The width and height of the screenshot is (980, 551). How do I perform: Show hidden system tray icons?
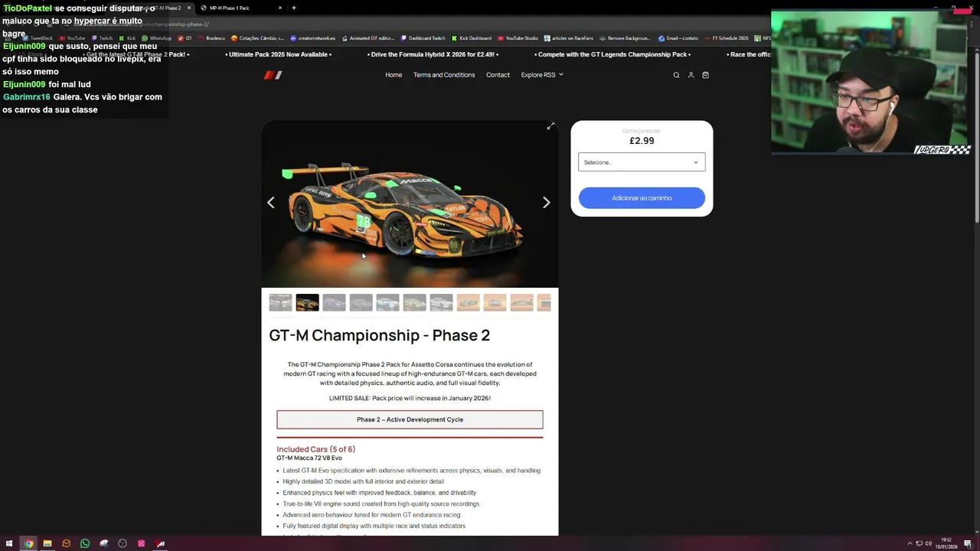point(910,544)
